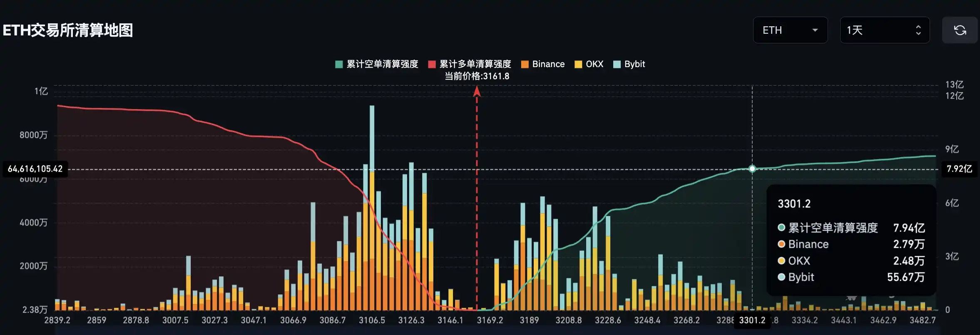Click left axis label 4000万

(x=34, y=222)
